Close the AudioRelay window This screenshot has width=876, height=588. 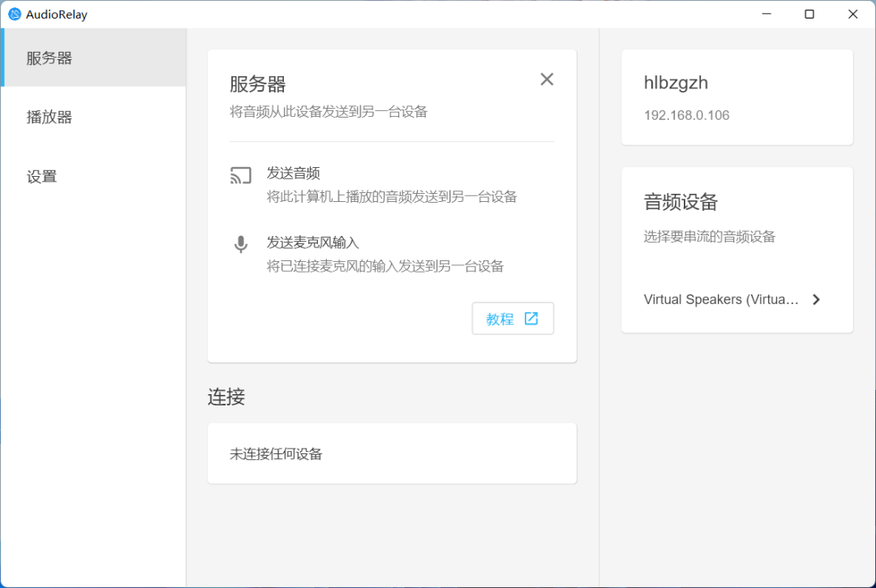852,14
